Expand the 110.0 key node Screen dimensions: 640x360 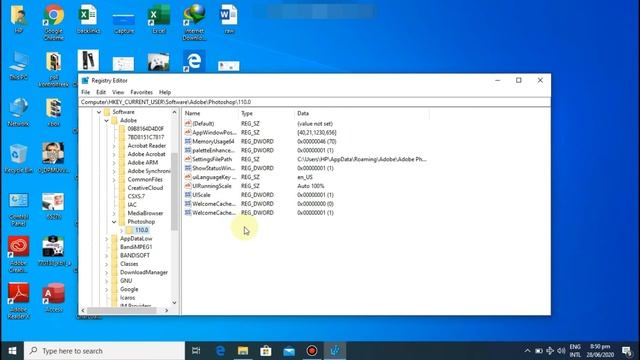121,230
